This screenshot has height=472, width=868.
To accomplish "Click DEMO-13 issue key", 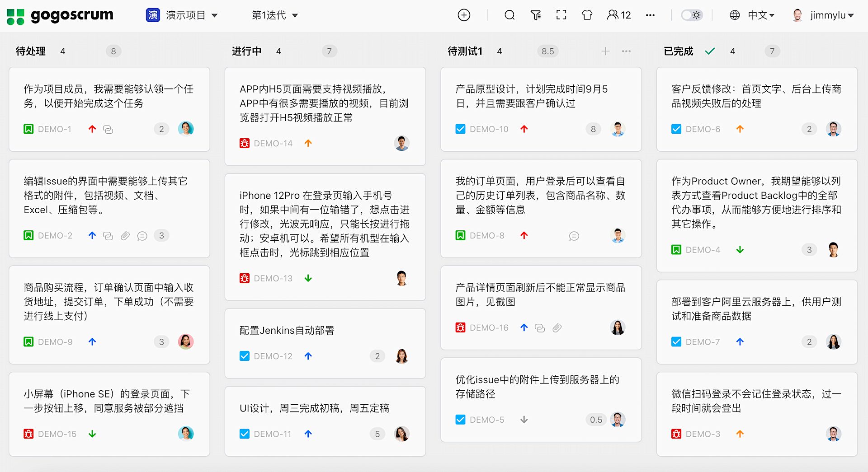I will (x=273, y=279).
